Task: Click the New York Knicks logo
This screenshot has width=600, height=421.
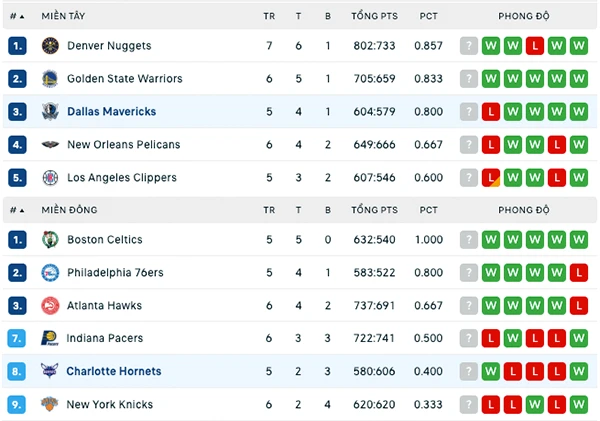Action: [50, 404]
